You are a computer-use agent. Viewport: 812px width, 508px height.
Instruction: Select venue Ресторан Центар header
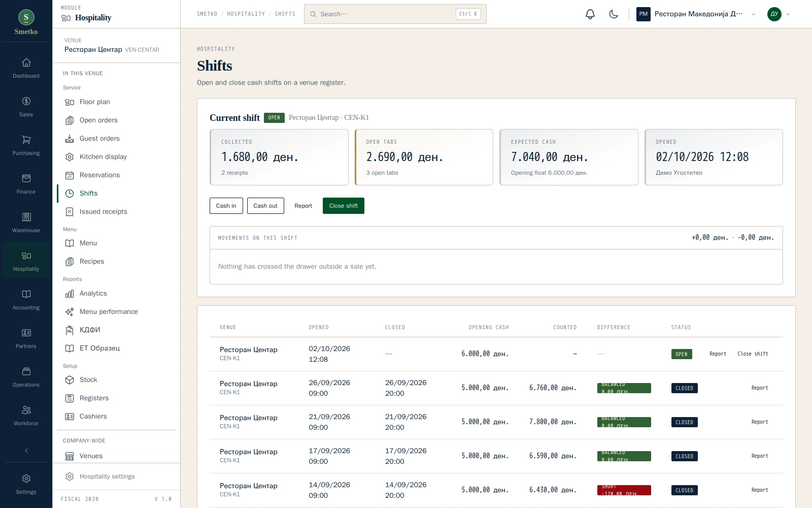(x=116, y=46)
